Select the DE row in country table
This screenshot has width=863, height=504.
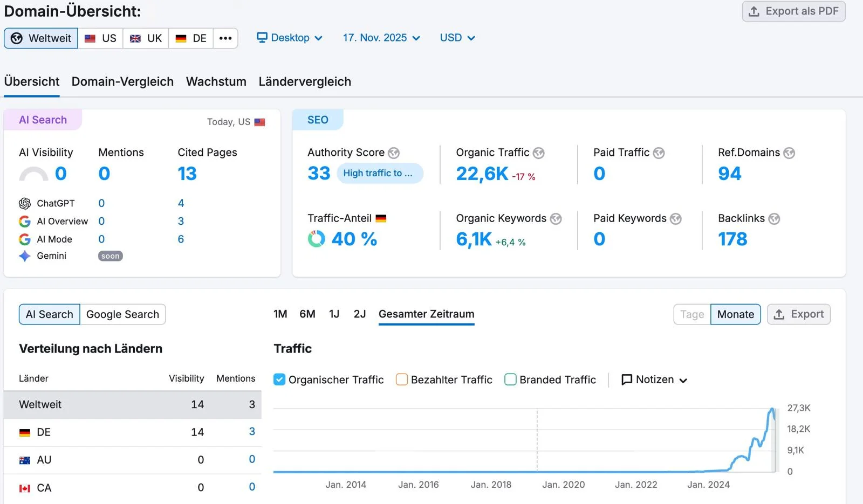point(132,432)
